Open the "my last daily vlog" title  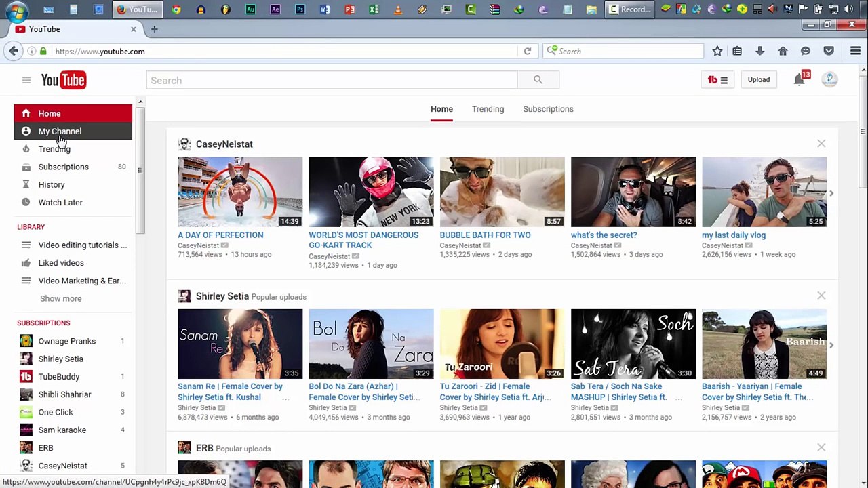point(734,235)
